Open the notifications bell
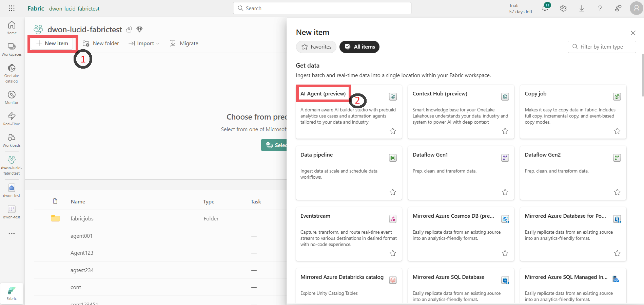Image resolution: width=644 pixels, height=305 pixels. [545, 8]
